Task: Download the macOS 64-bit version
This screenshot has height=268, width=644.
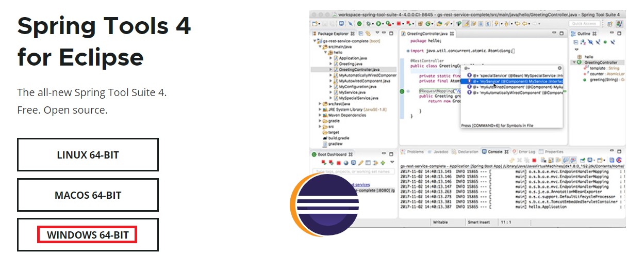Action: pos(88,195)
